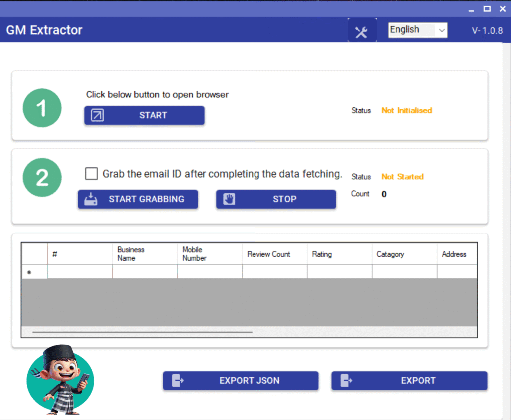Image resolution: width=511 pixels, height=420 pixels.
Task: Click the export icon on EXPORT button
Action: pos(346,380)
